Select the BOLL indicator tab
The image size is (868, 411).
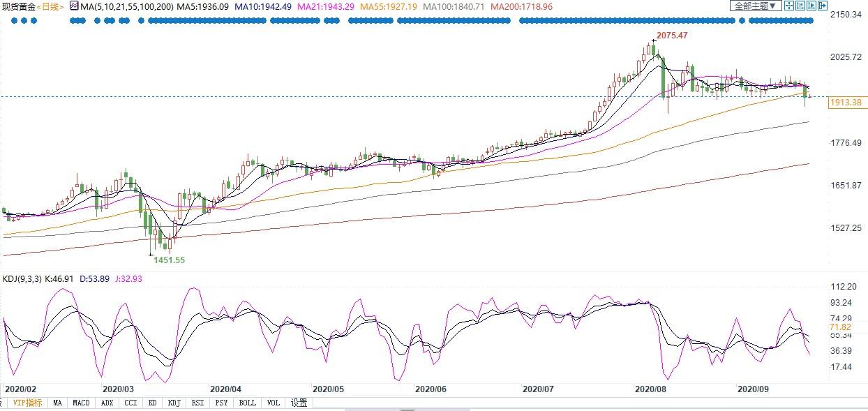(x=247, y=403)
